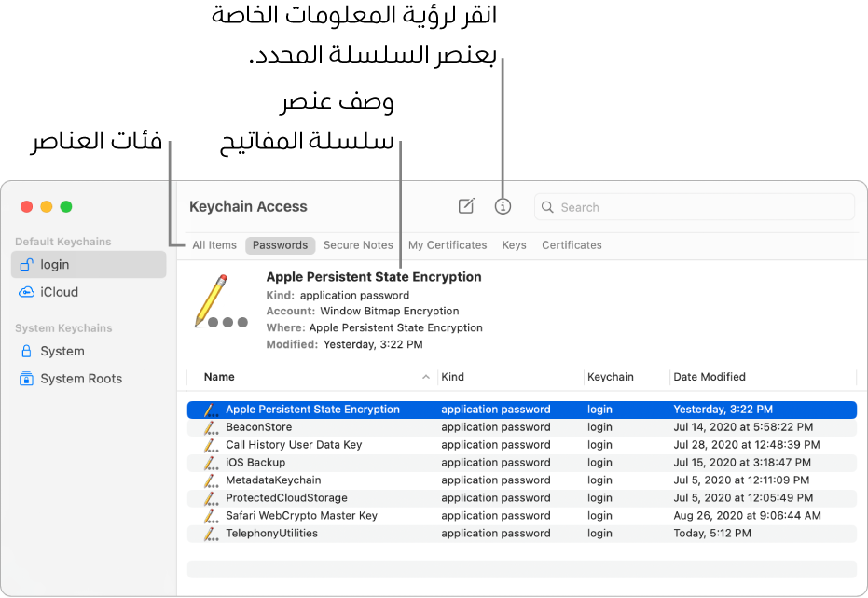This screenshot has height=598, width=868.
Task: Click the System Roots keychain icon
Action: (x=27, y=379)
